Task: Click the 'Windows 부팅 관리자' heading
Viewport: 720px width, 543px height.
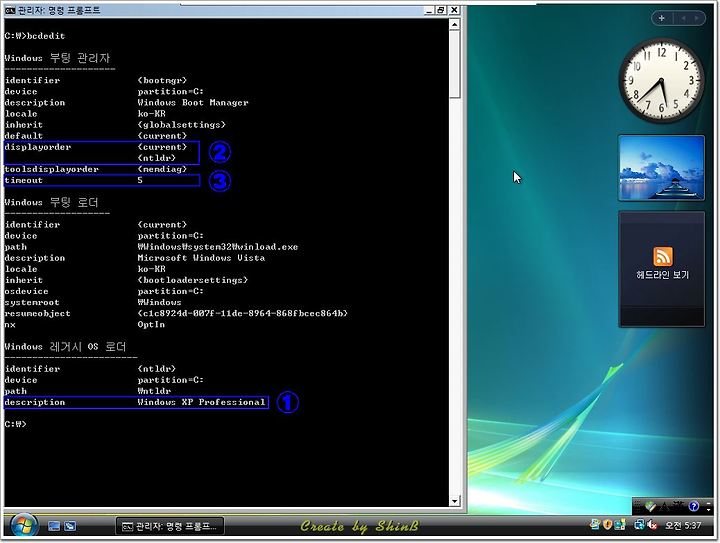Action: coord(57,58)
